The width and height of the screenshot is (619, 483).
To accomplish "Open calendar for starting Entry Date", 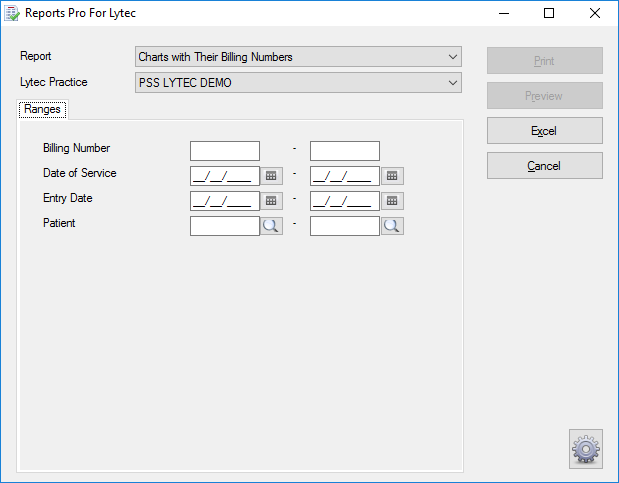I will pyautogui.click(x=271, y=201).
